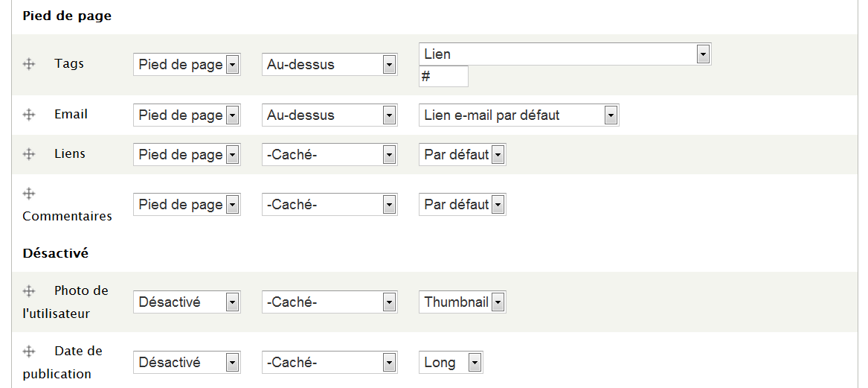Click drag handle for Photo de l'utilisateur
The height and width of the screenshot is (388, 868).
(x=29, y=291)
